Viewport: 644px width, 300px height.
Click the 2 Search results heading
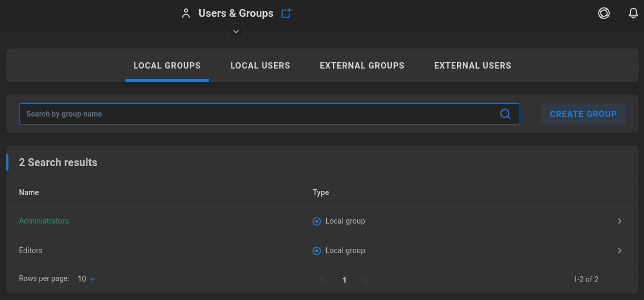pos(58,162)
